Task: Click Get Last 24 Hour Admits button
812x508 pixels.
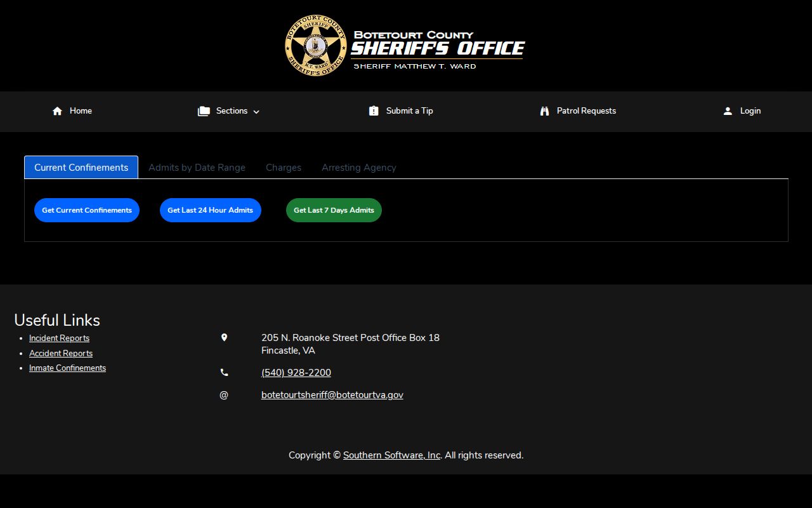Action: 211,210
